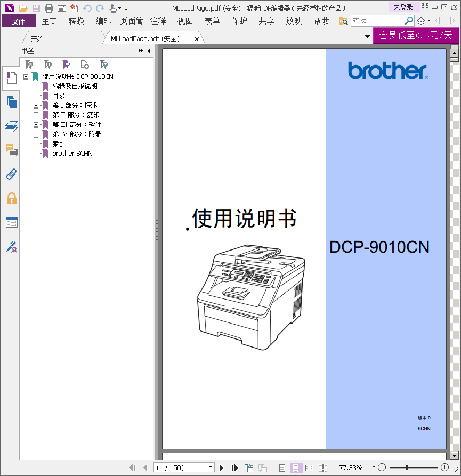Expand 第 IV 部分：附录 bookmark

[36, 134]
